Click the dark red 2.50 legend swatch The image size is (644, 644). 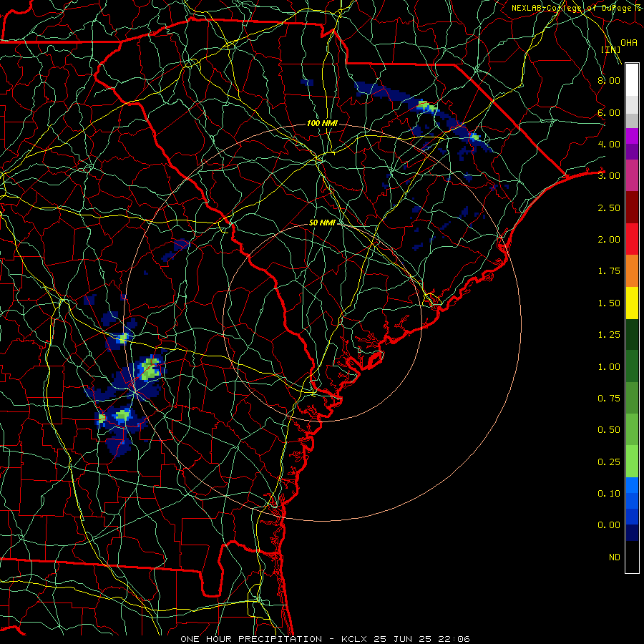[632, 208]
